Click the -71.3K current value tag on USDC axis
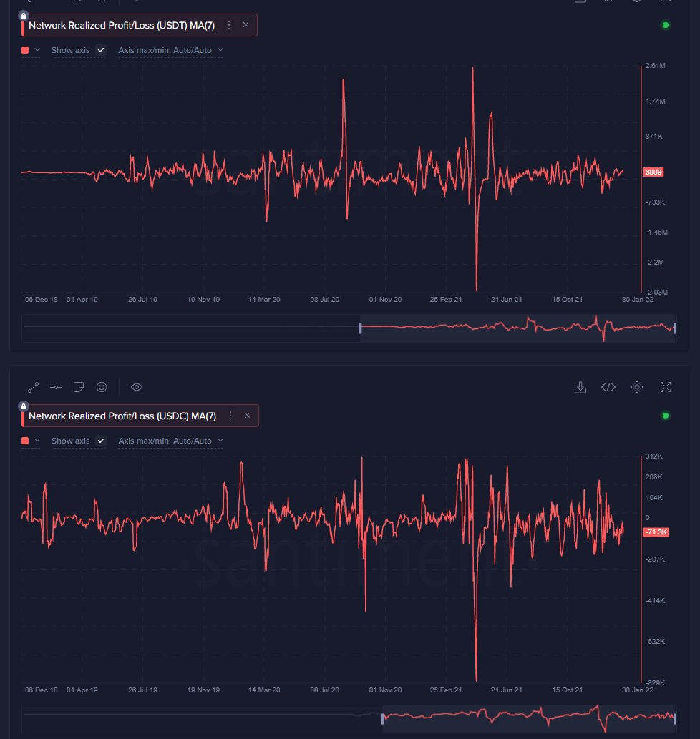The image size is (700, 739). tap(656, 532)
